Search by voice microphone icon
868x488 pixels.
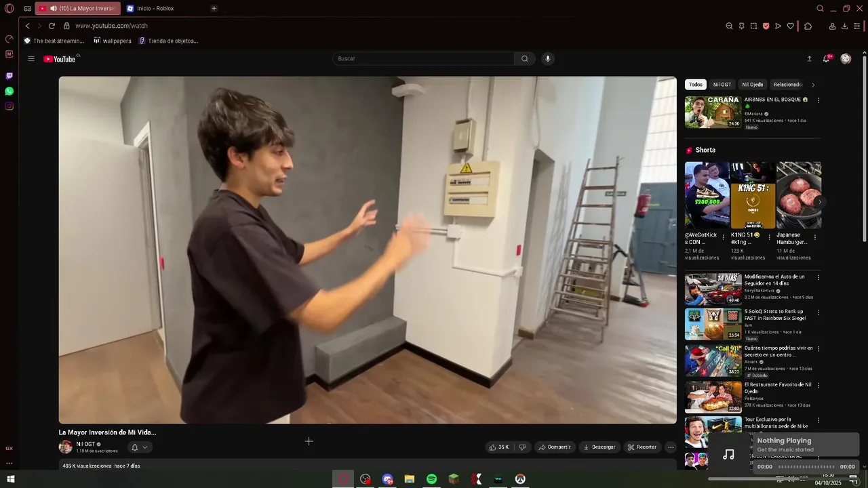548,59
